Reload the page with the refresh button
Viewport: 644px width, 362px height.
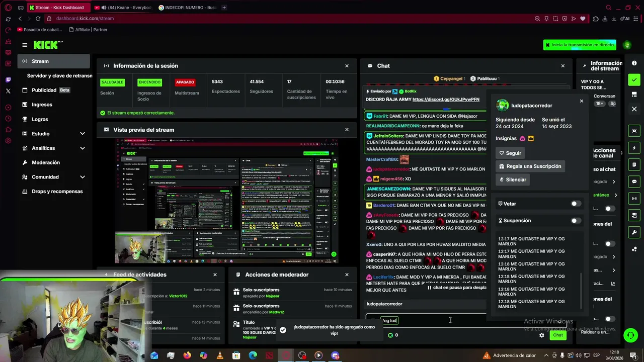coord(38,19)
